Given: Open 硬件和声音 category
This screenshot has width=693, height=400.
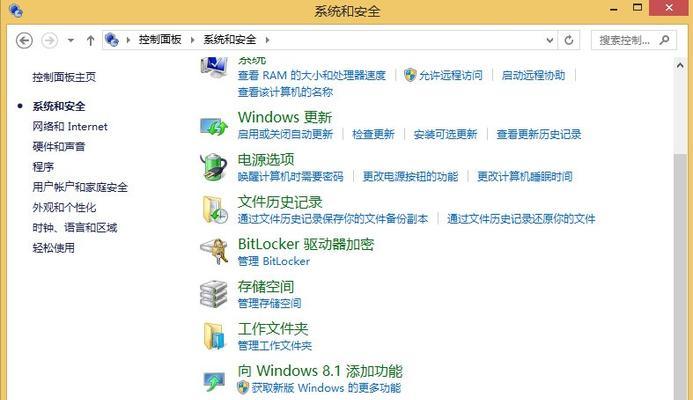Looking at the screenshot, I should 59,147.
